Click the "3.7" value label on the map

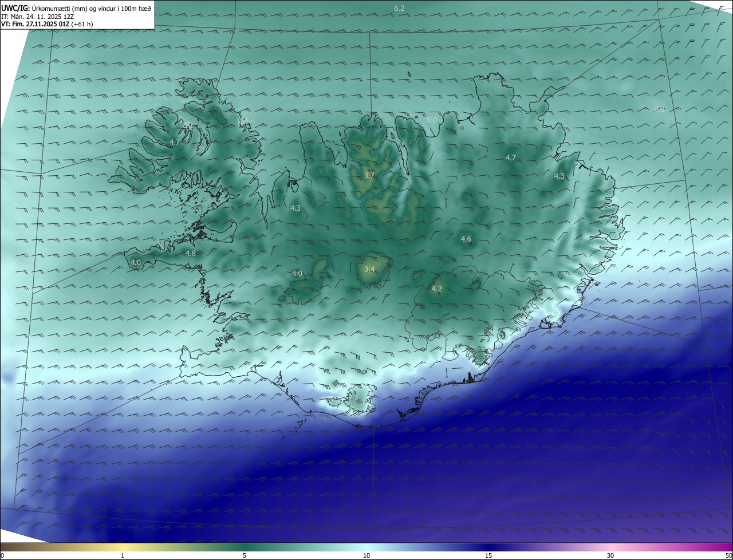369,175
